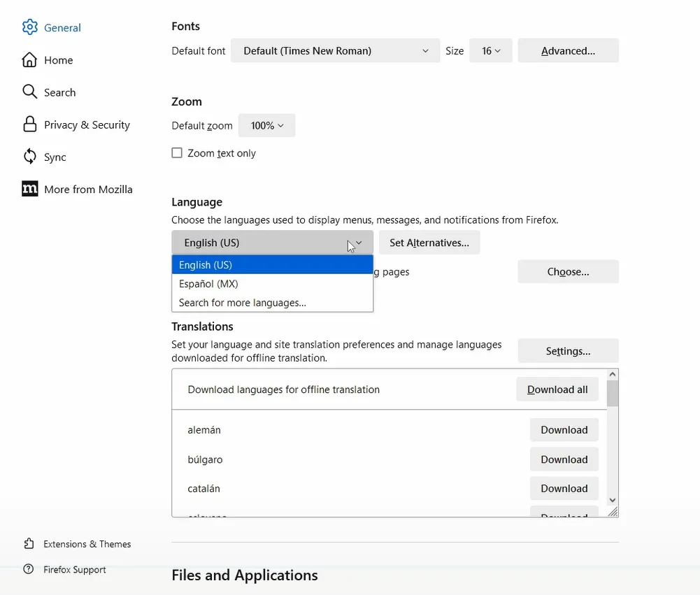Download the búlgaro translation language
Image resolution: width=700 pixels, height=595 pixels.
tap(564, 459)
